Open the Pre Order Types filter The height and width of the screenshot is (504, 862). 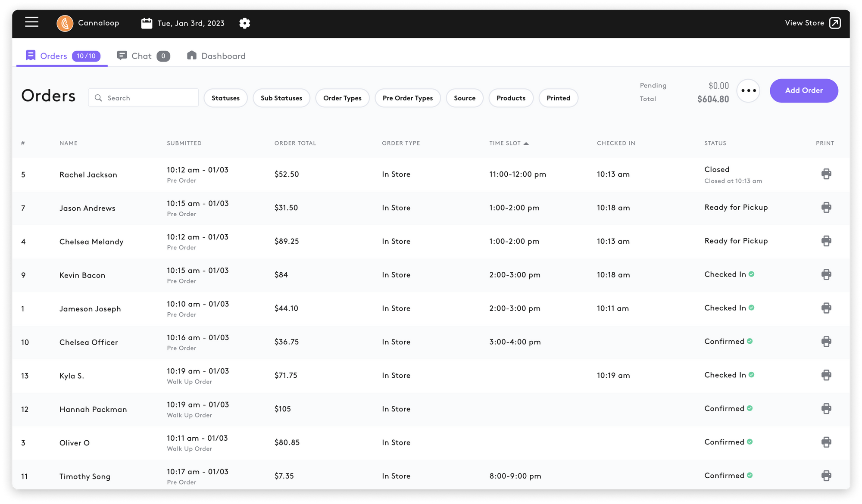407,98
